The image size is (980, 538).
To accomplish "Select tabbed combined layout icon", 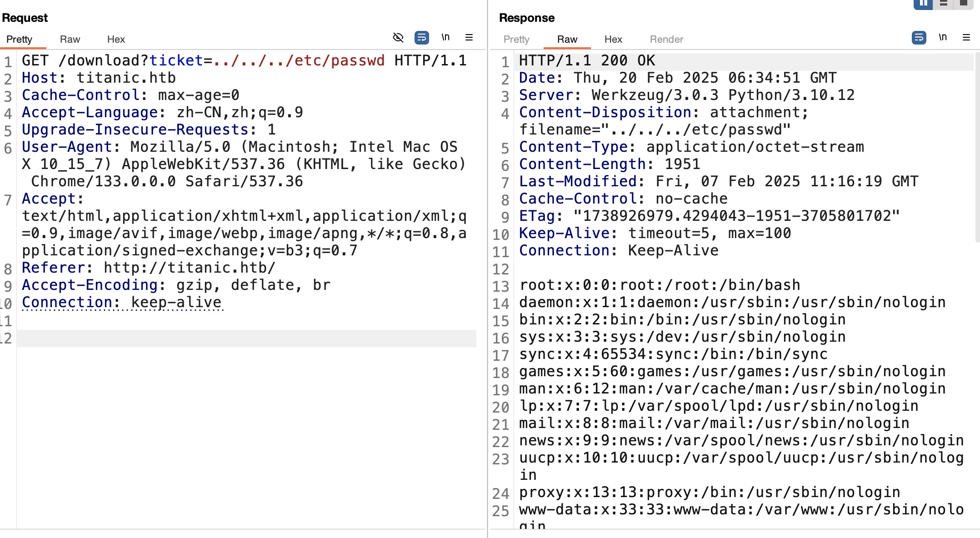I will click(x=963, y=4).
